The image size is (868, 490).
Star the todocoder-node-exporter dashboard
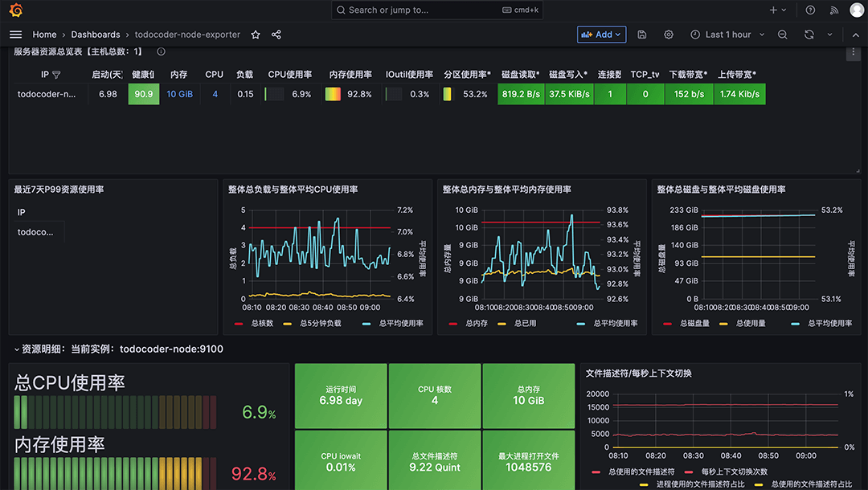[256, 35]
